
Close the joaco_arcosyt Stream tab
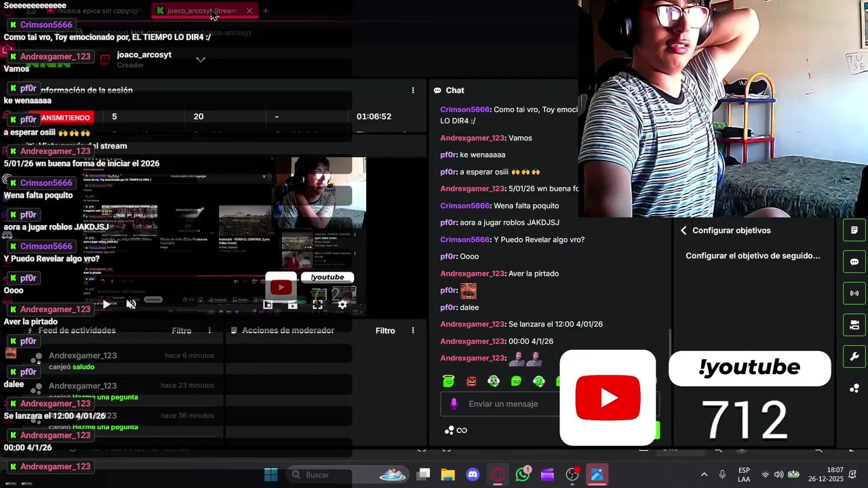click(249, 11)
